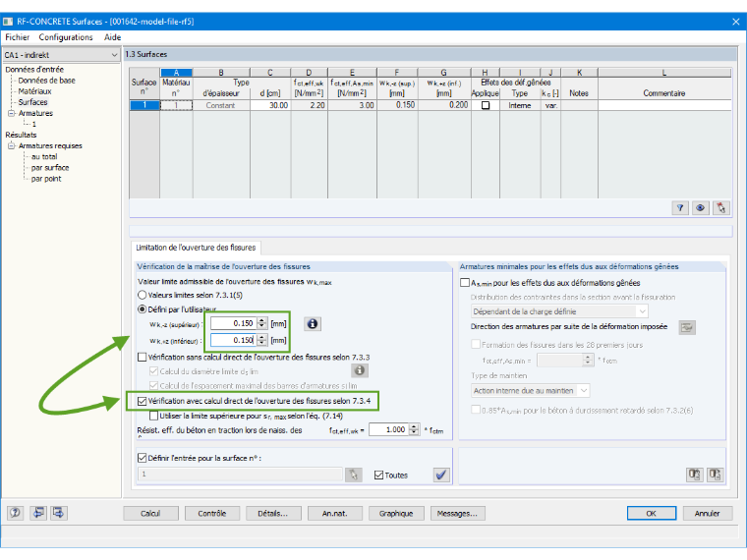Open the Configurations menu
The image size is (747, 560).
point(66,37)
